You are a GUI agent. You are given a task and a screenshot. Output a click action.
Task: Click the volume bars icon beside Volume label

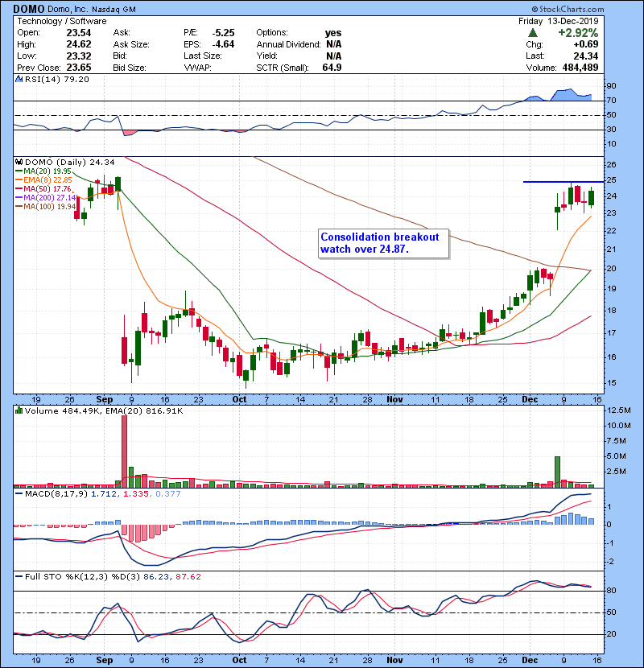pyautogui.click(x=19, y=410)
